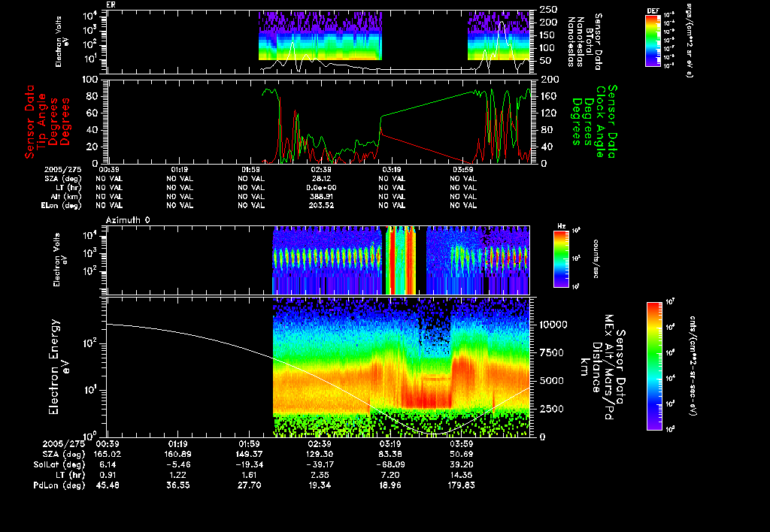Click the 'MEx Alt/Mars/Pd' axis label

point(609,367)
